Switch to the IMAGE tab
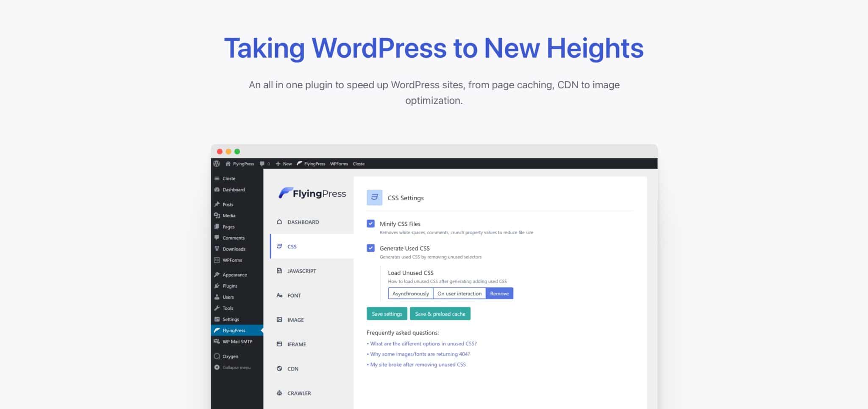Viewport: 868px width, 409px height. (312, 320)
